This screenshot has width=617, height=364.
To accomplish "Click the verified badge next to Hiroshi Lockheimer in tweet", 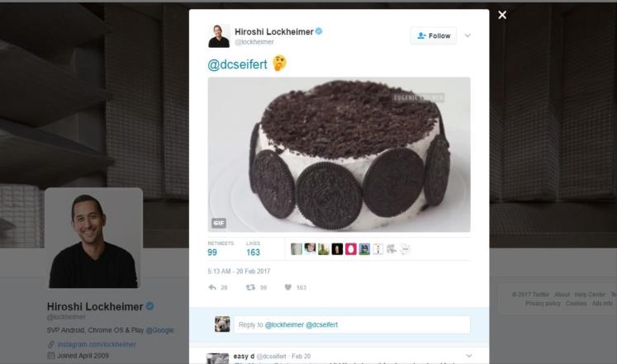I will (319, 31).
